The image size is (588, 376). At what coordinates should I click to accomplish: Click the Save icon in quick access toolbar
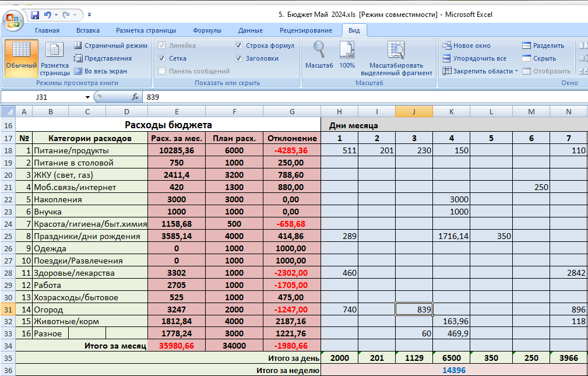click(35, 15)
